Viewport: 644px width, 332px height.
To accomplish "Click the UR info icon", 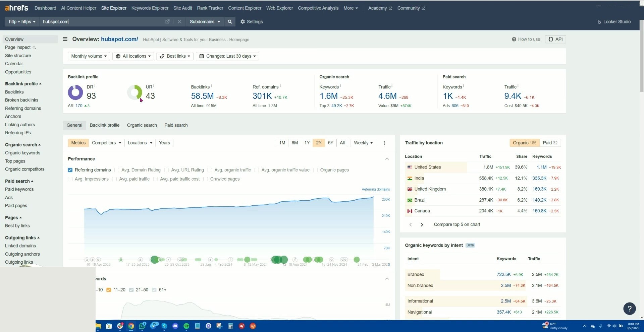I will tap(154, 86).
